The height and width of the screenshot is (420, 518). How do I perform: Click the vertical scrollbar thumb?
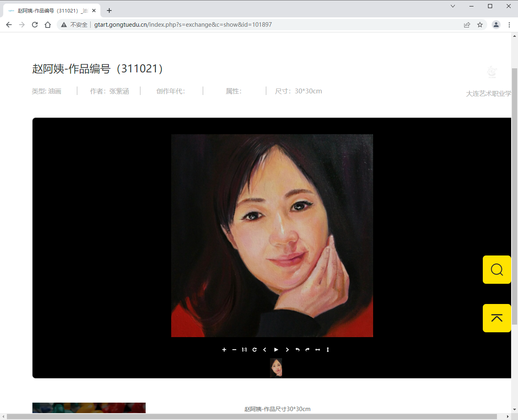[515, 196]
